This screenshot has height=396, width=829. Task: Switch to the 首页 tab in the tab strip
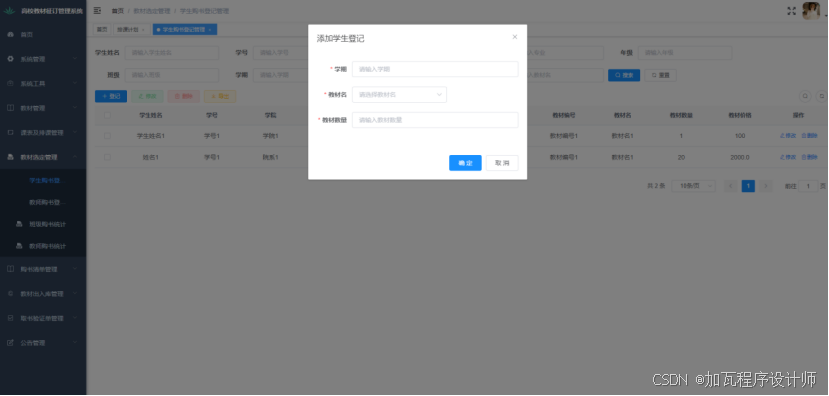(x=102, y=30)
